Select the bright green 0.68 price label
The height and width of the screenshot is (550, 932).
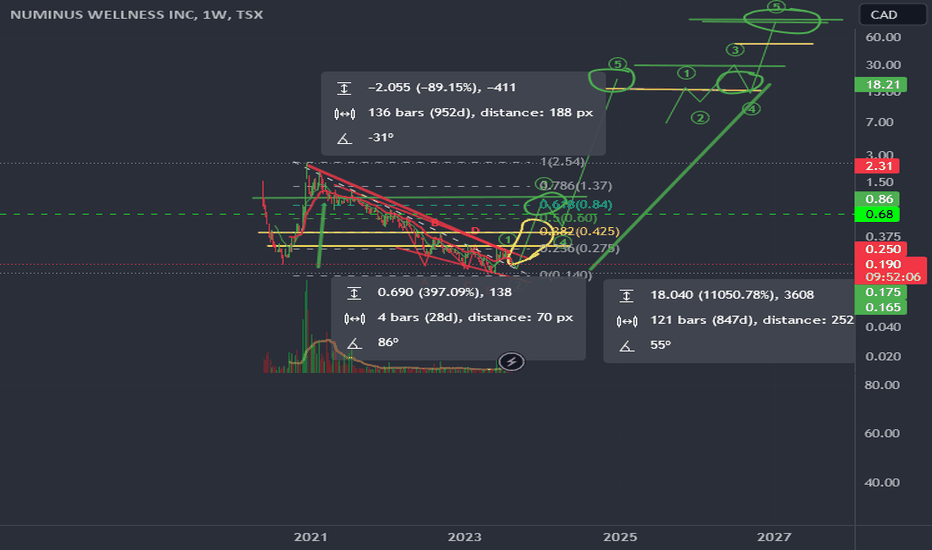click(877, 214)
